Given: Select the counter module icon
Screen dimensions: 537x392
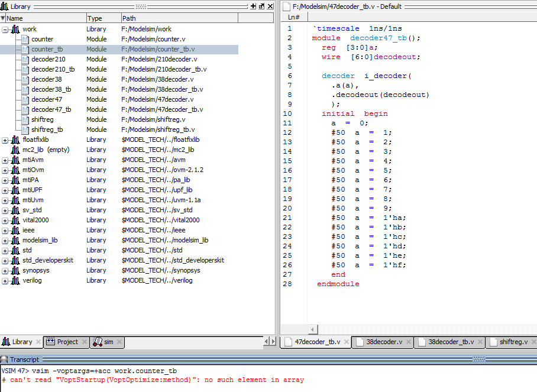Looking at the screenshot, I should click(25, 39).
